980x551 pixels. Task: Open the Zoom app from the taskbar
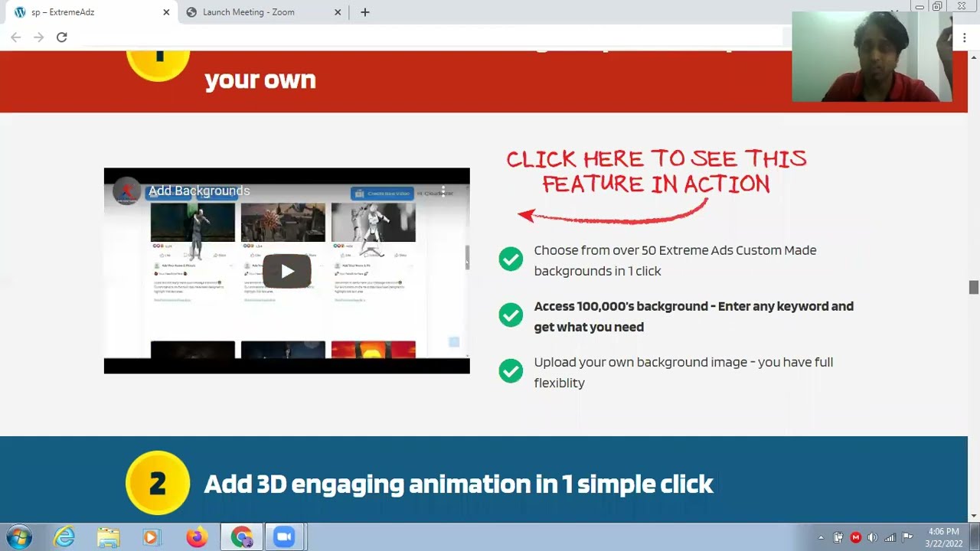pos(285,537)
